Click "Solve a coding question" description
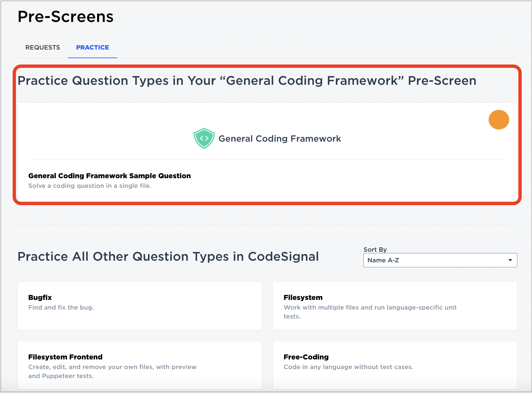532x393 pixels. [x=90, y=186]
